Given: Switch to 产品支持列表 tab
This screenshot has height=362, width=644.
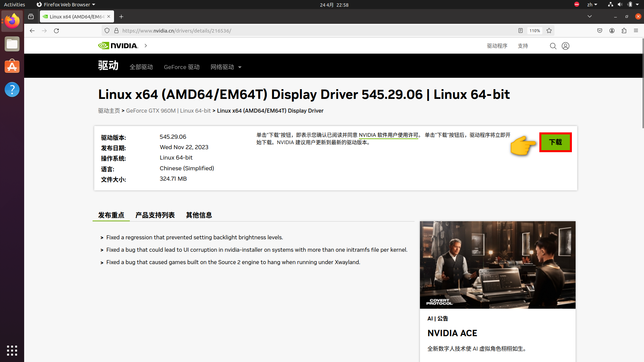Looking at the screenshot, I should point(155,215).
